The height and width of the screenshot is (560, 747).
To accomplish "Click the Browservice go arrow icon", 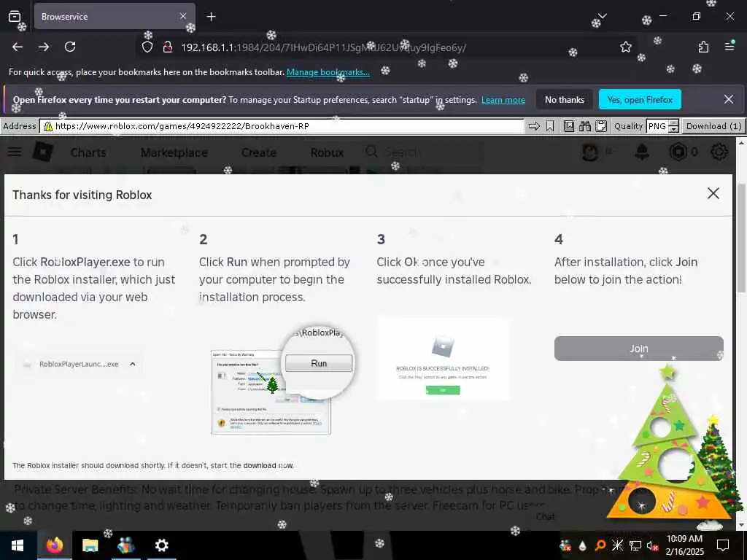I will pyautogui.click(x=535, y=126).
